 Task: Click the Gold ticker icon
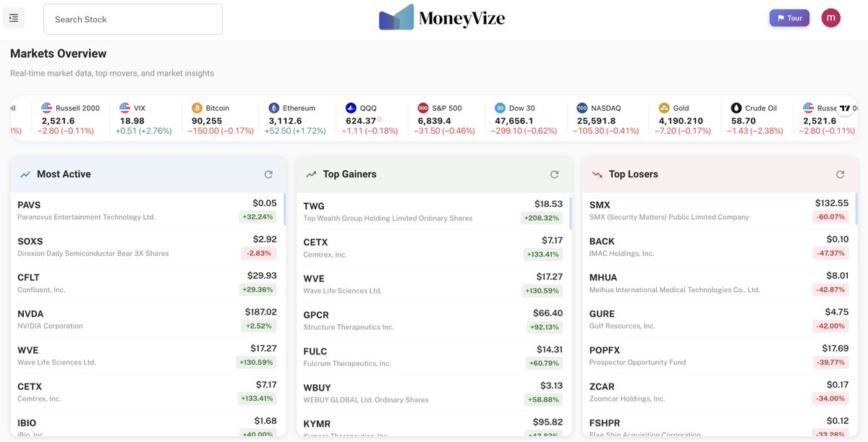coord(664,108)
